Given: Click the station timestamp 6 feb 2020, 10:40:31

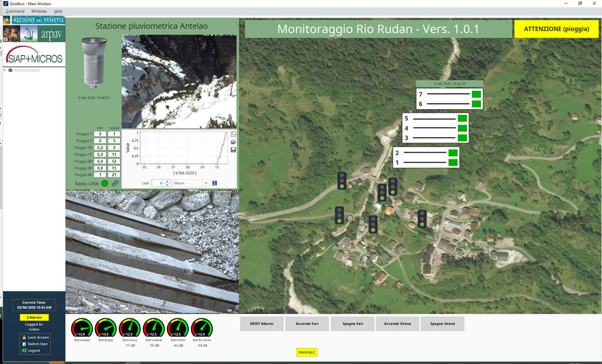Looking at the screenshot, I should [94, 97].
